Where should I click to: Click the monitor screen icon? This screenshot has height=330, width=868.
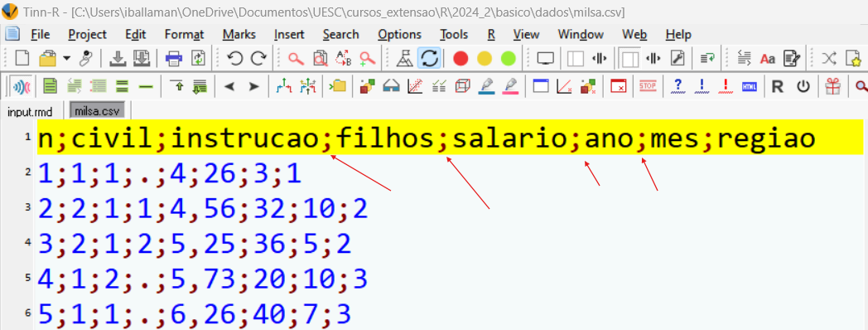(546, 58)
